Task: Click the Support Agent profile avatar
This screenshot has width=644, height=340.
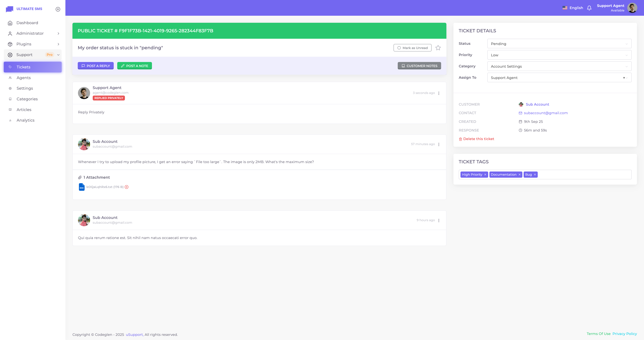Action: [x=632, y=8]
